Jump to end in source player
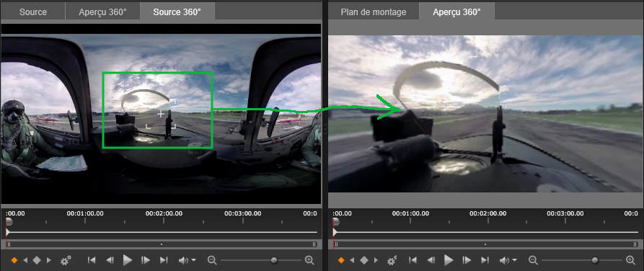Screen dimensions: 644x271 coord(164,260)
